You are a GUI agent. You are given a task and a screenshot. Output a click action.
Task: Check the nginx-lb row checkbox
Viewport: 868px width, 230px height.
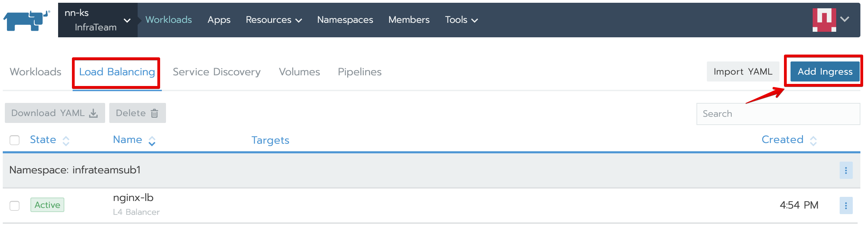(15, 206)
